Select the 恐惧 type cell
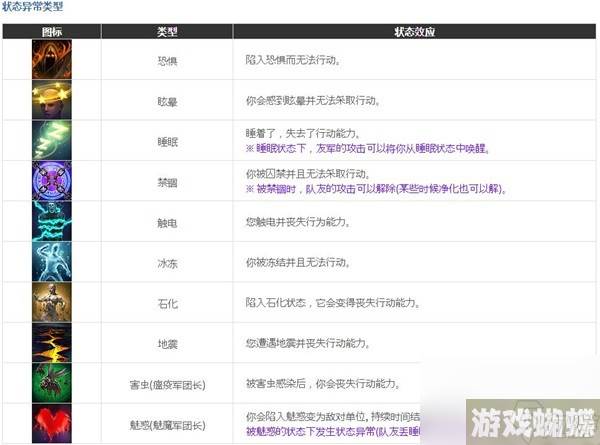Image resolution: width=600 pixels, height=445 pixels. tap(167, 61)
